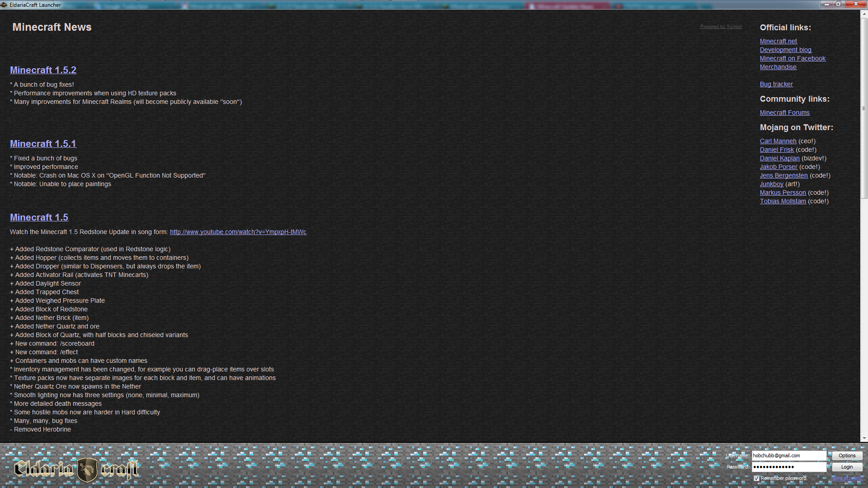Click the 'Mojang on Twitter:' sidebar heading
Screen dimensions: 868x488
click(797, 127)
